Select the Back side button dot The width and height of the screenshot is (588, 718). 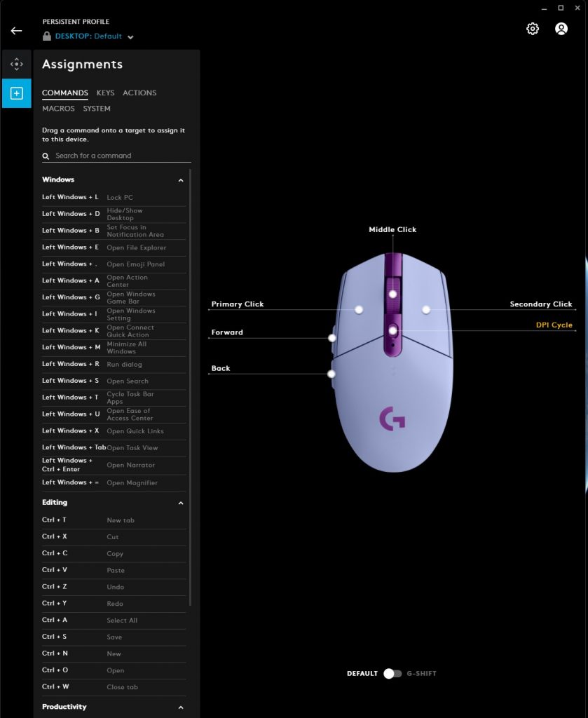[331, 374]
